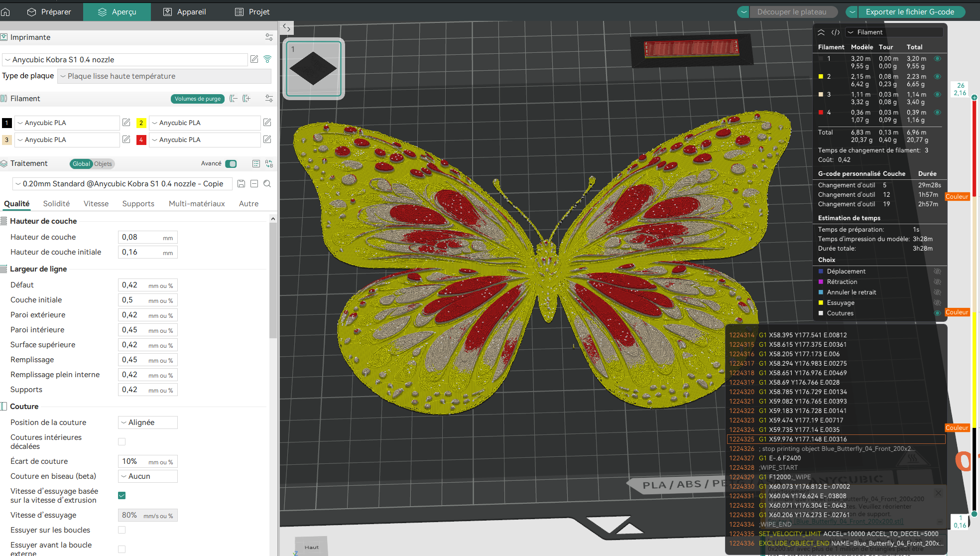Click the Volumes de purge button

tap(197, 99)
